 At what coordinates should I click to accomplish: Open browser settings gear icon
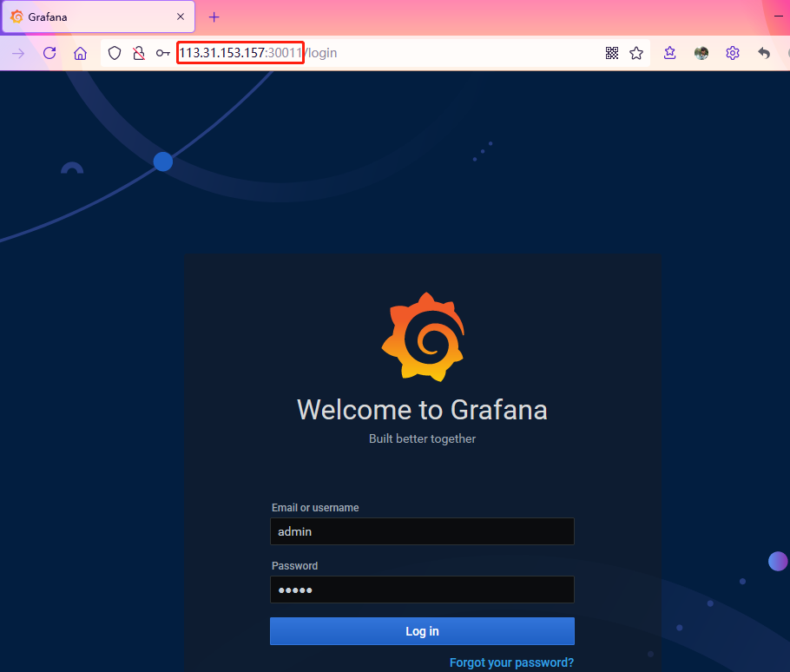pyautogui.click(x=733, y=53)
